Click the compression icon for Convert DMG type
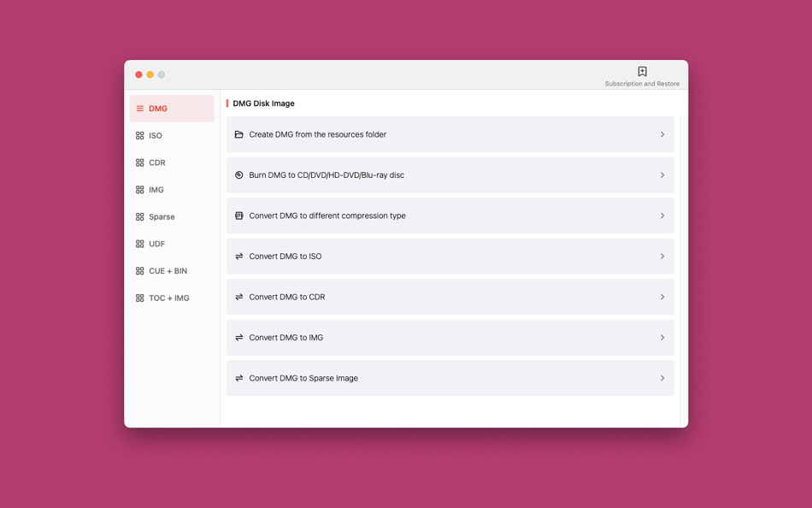Image resolution: width=812 pixels, height=508 pixels. [x=238, y=216]
